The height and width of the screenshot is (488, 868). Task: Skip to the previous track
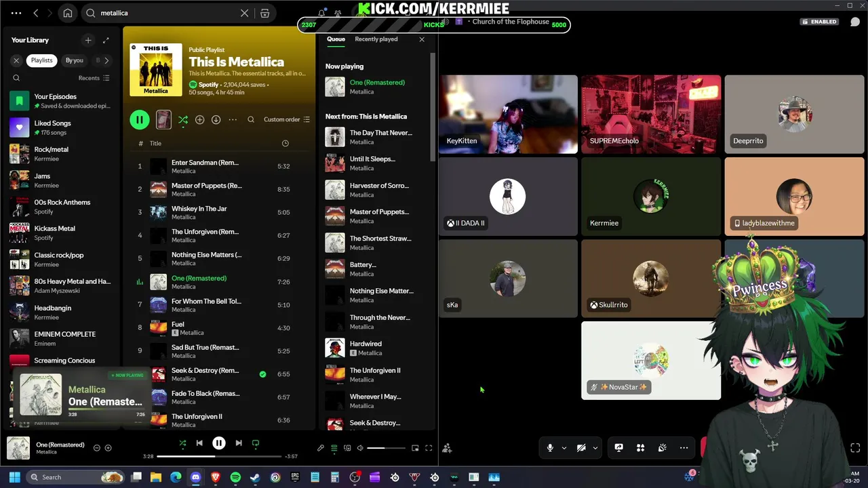click(199, 443)
